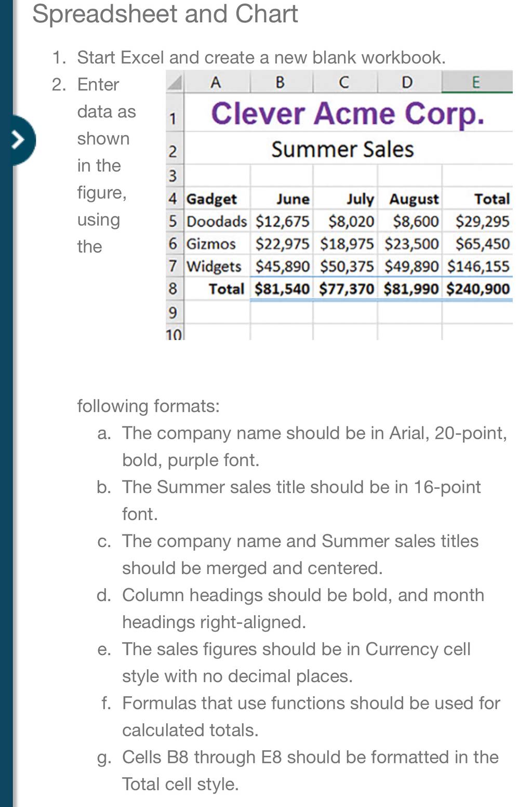Click column E header

coord(477,82)
